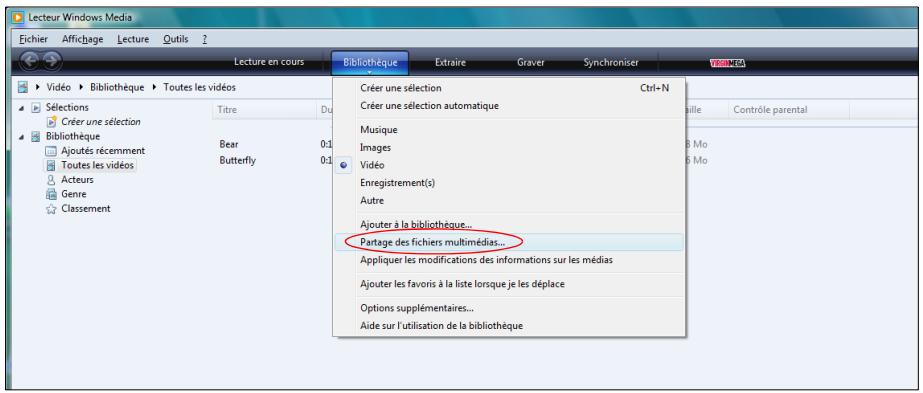Click the Contrôle parental column header
The height and width of the screenshot is (393, 923).
(789, 110)
